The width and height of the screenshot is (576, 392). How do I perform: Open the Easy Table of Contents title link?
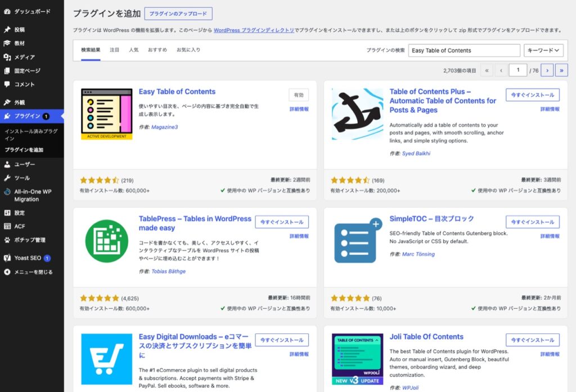[177, 92]
